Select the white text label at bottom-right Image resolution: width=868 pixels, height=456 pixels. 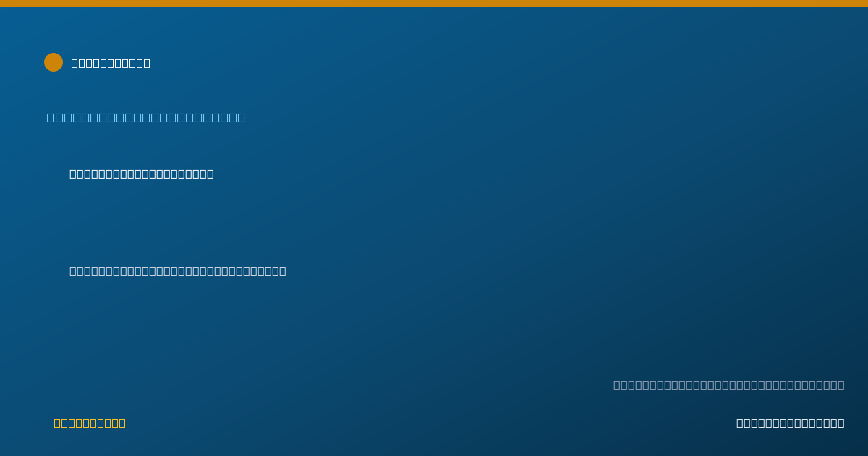pyautogui.click(x=791, y=423)
